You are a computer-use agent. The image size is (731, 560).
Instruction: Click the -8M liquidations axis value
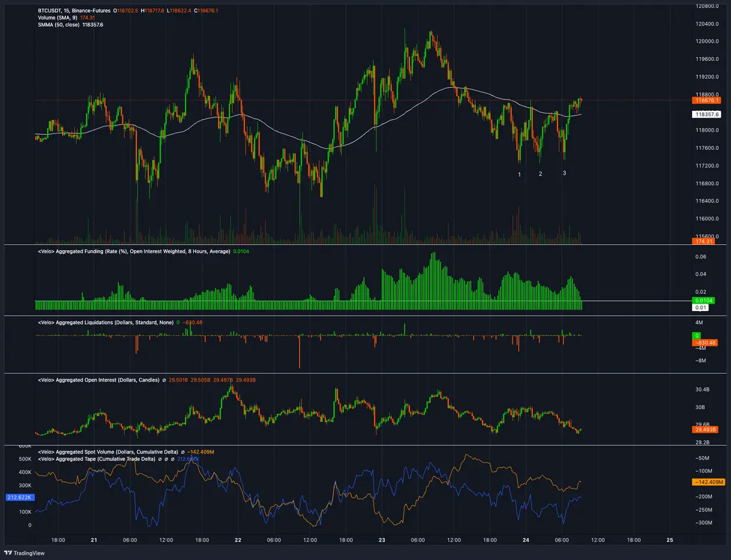click(x=699, y=361)
